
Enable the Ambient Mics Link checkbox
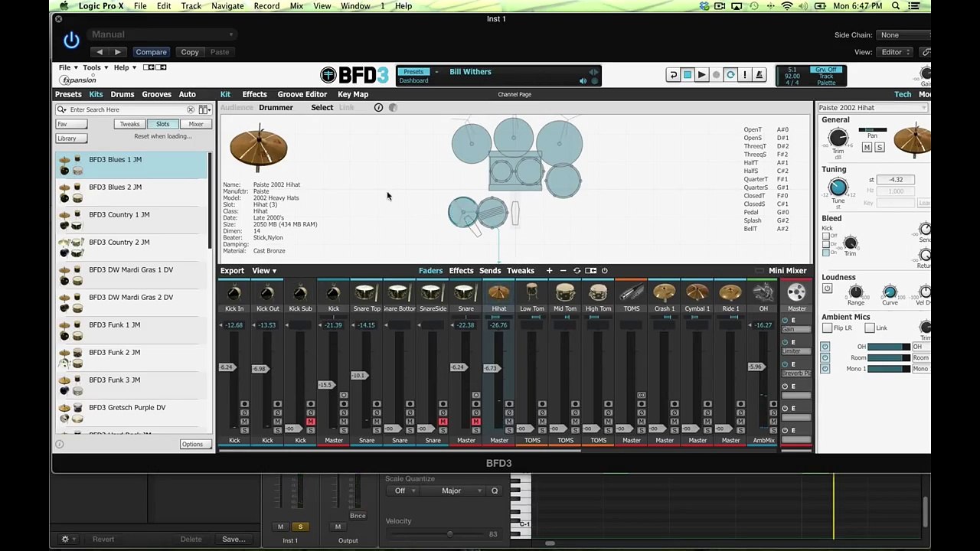pos(870,328)
